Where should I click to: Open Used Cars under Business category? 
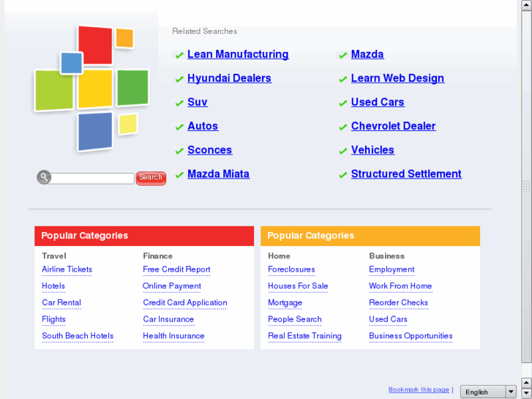[388, 319]
